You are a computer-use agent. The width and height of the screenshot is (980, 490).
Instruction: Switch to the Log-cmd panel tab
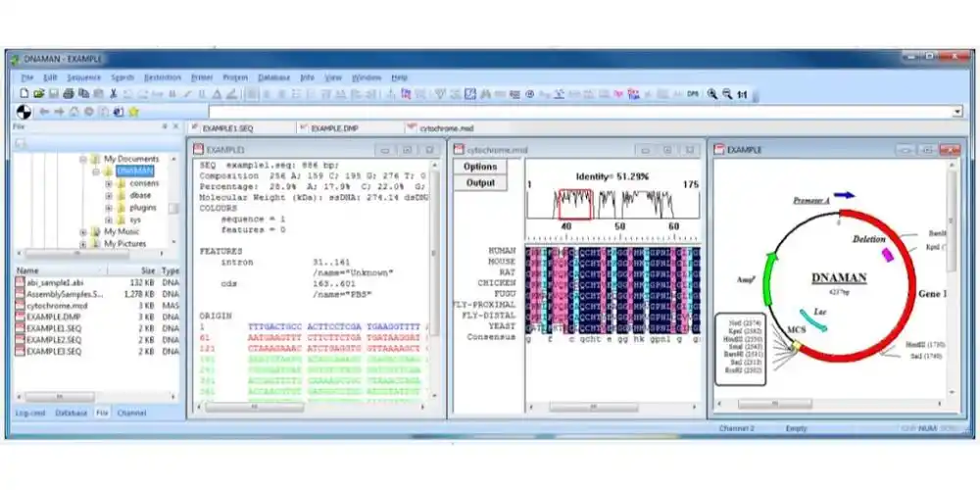(x=30, y=414)
